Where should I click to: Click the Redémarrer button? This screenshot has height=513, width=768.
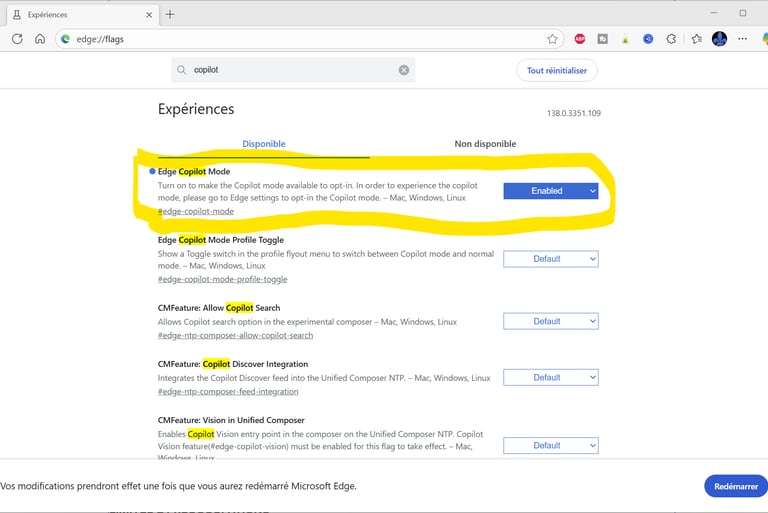[x=736, y=486]
